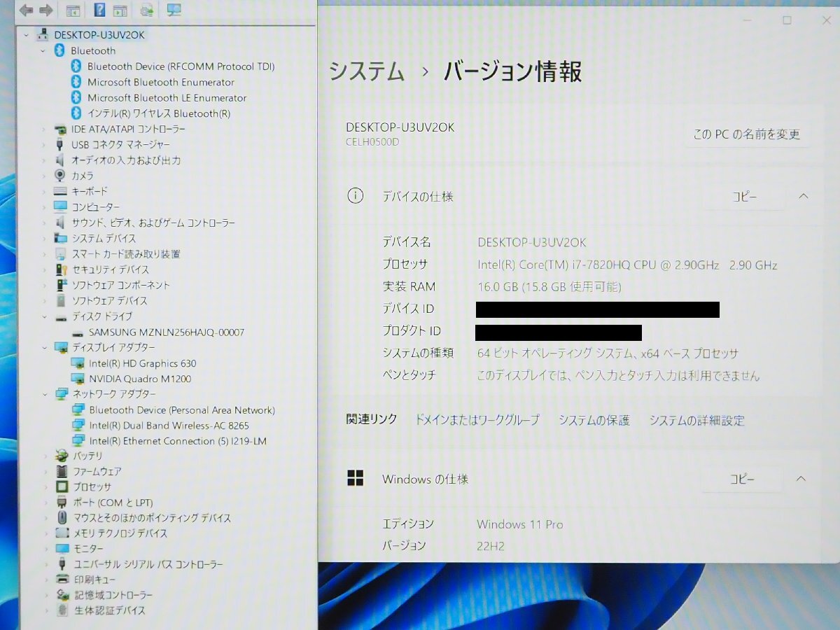The width and height of the screenshot is (840, 630).
Task: Click the Back arrow in Device Manager toolbar
Action: [x=27, y=10]
